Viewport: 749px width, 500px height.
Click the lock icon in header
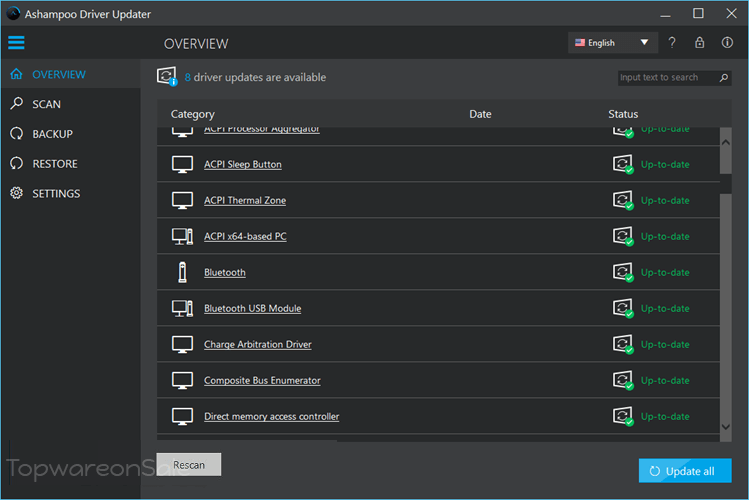[699, 43]
